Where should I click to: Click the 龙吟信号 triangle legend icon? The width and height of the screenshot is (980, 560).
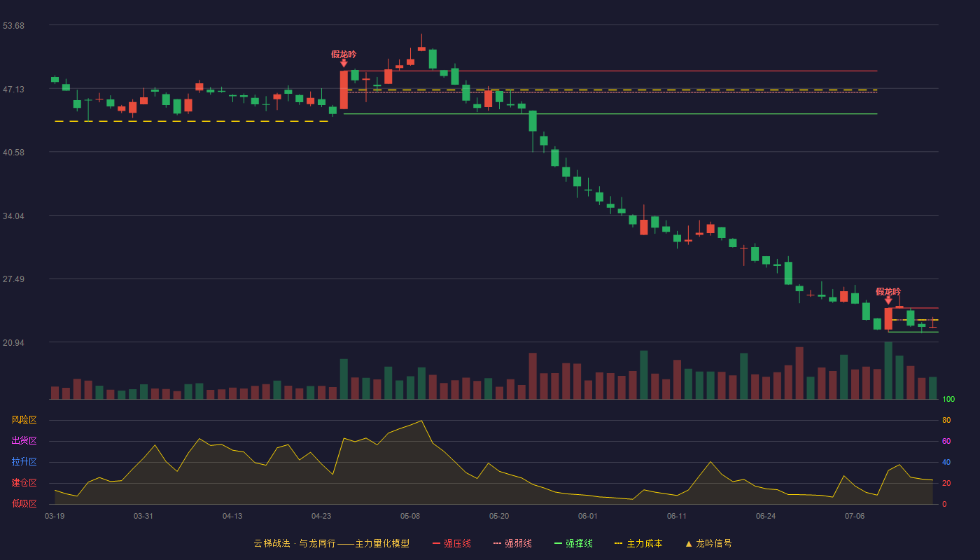point(689,543)
